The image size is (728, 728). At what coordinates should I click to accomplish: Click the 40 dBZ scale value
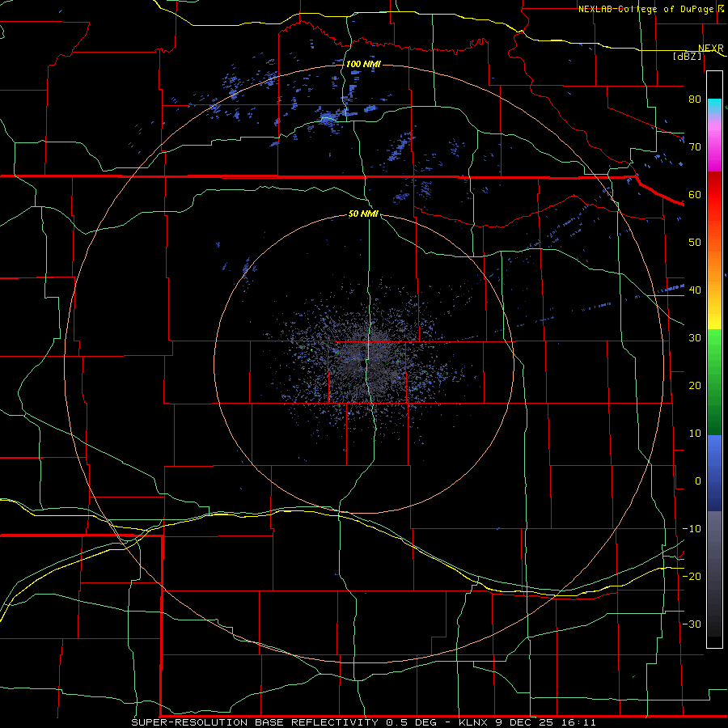click(x=695, y=290)
